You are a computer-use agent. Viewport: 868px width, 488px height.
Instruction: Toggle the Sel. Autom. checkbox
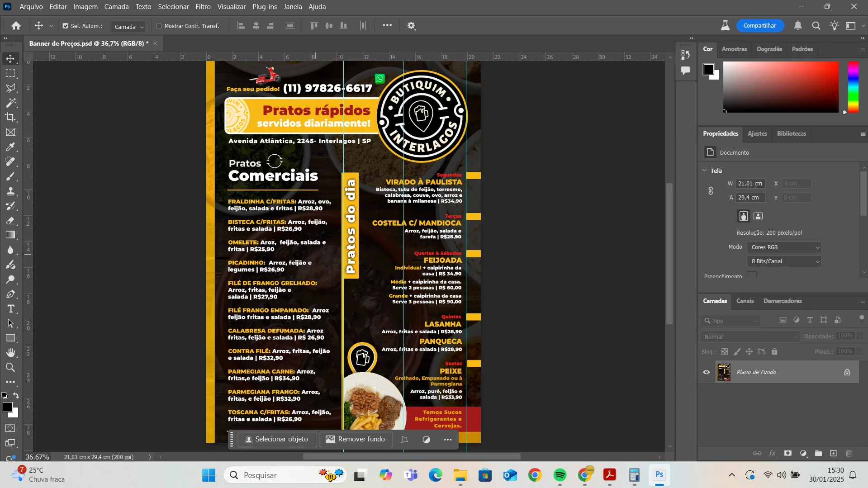point(66,26)
